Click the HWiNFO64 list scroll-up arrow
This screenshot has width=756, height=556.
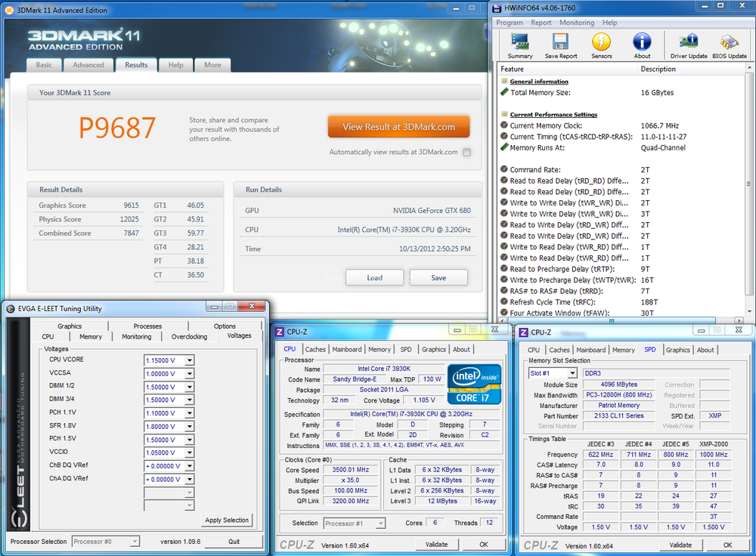tap(749, 69)
